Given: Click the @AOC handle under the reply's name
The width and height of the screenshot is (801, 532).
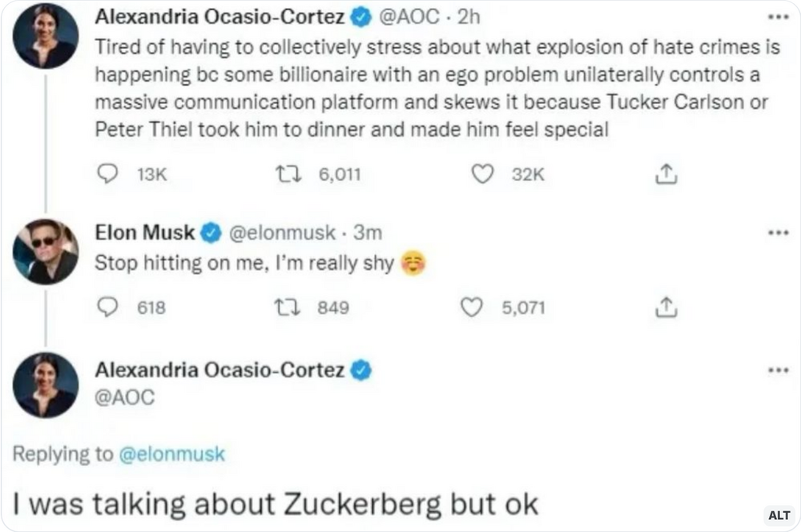Looking at the screenshot, I should [123, 398].
